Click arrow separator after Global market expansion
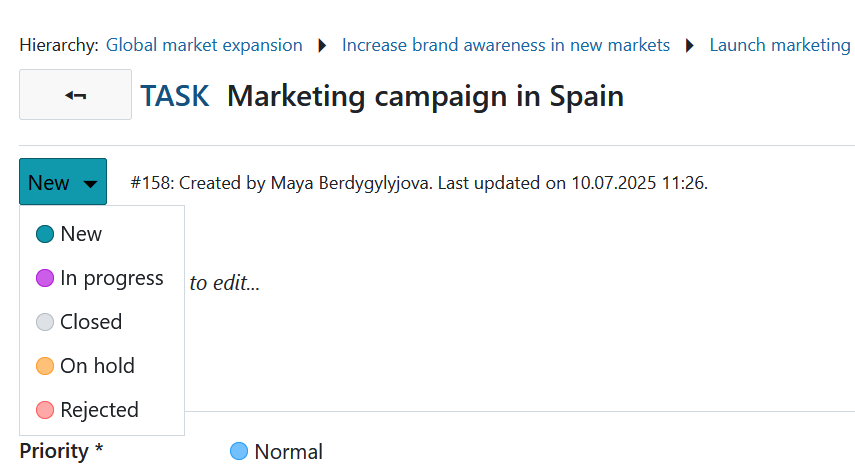Screen dimensions: 855x468 pyautogui.click(x=322, y=45)
